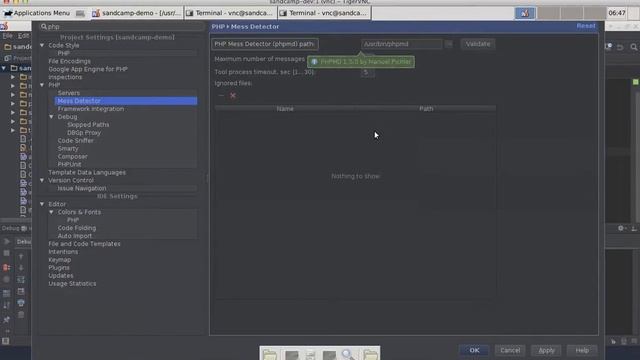Click the red breakpoints icon in Debug panel

point(7,268)
